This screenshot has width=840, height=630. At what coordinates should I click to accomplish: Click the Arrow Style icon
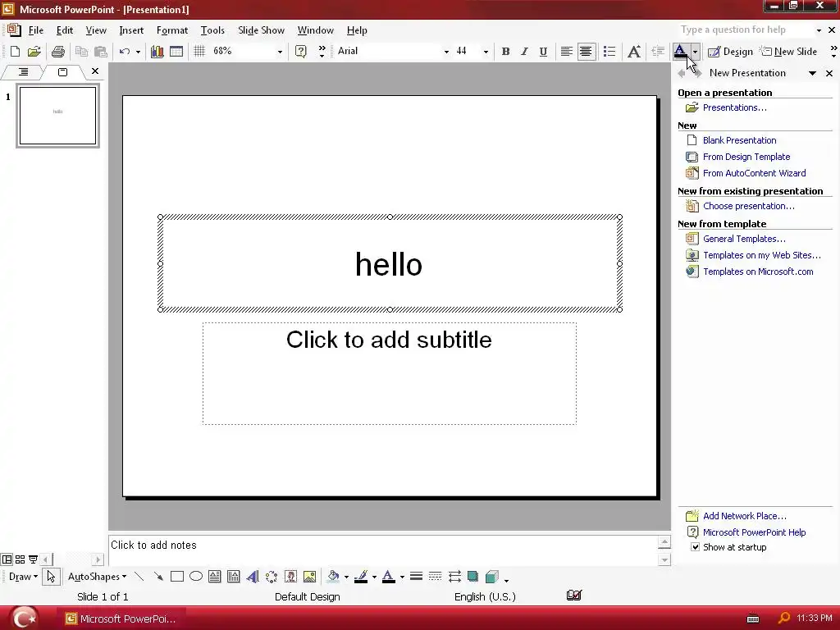(x=454, y=577)
